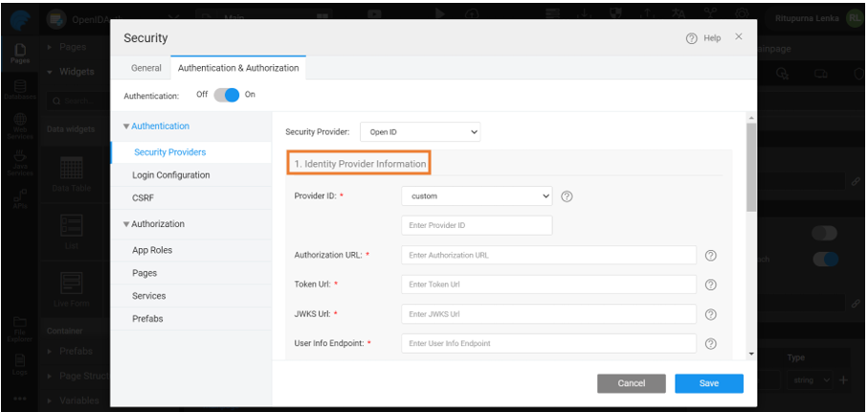Open the Security Provider dropdown

pos(420,132)
